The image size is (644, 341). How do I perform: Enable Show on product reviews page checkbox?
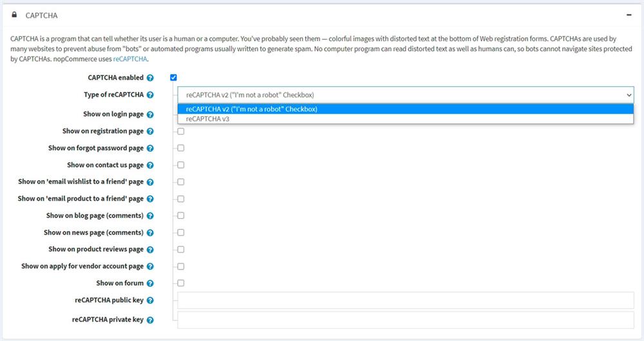(181, 249)
